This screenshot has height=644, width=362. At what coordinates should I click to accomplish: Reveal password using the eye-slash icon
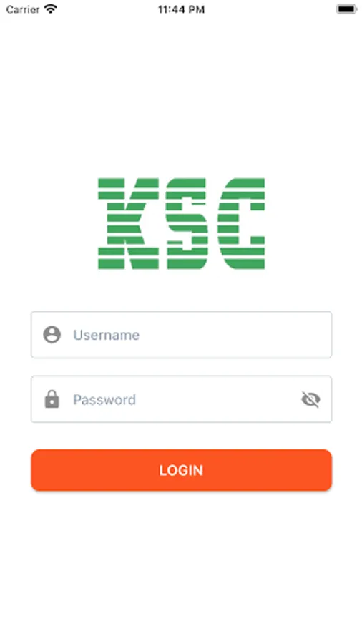310,399
